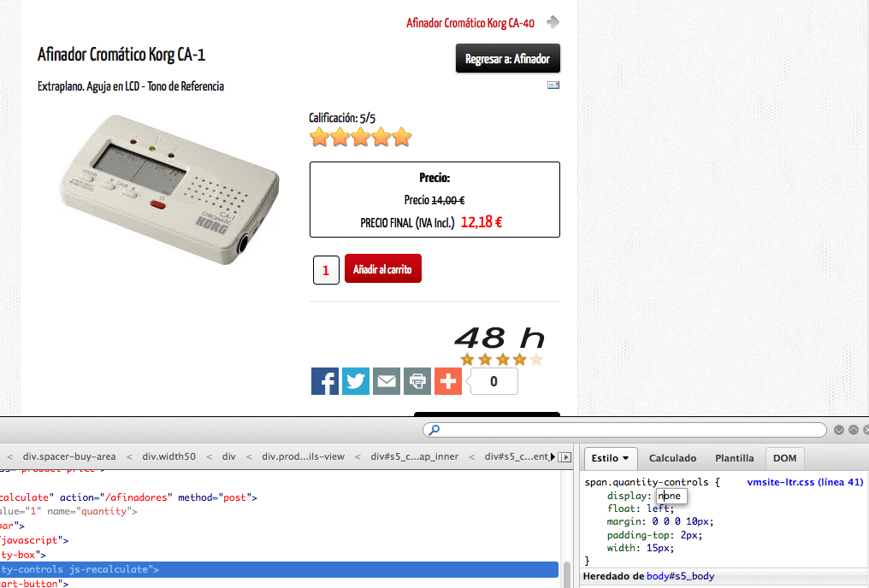Image resolution: width=869 pixels, height=588 pixels.
Task: Click the email share icon
Action: tap(387, 381)
